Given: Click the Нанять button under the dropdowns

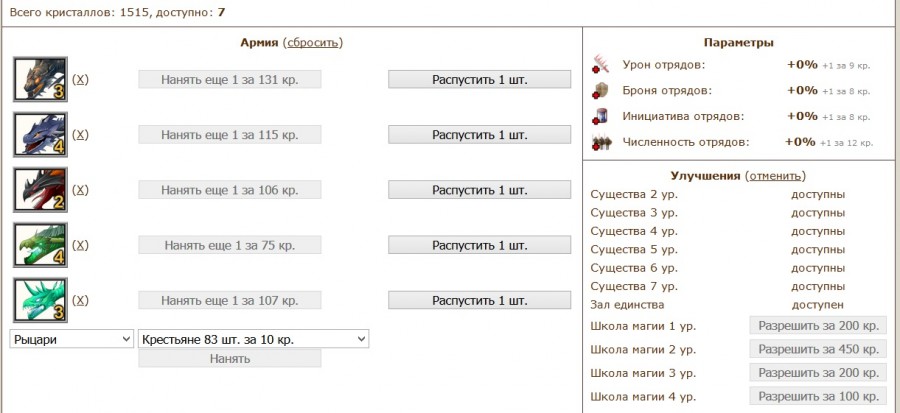Looking at the screenshot, I should (x=229, y=358).
